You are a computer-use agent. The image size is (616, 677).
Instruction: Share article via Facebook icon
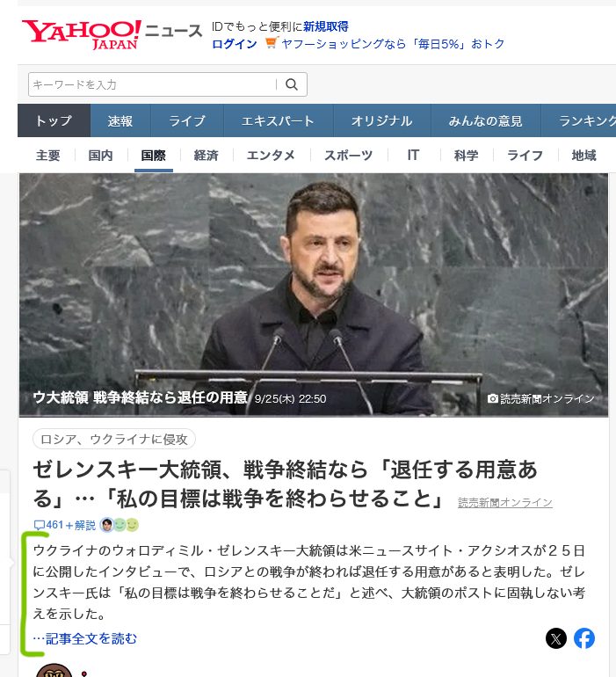[584, 638]
